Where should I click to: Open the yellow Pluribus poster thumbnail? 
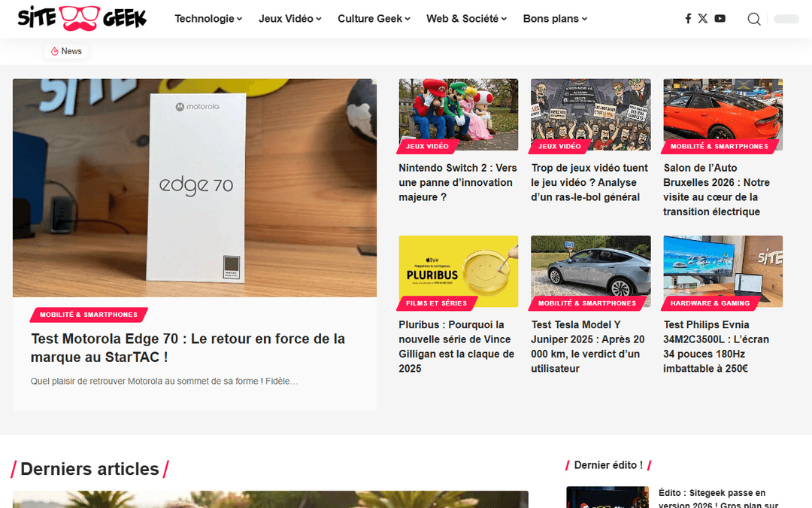click(459, 271)
